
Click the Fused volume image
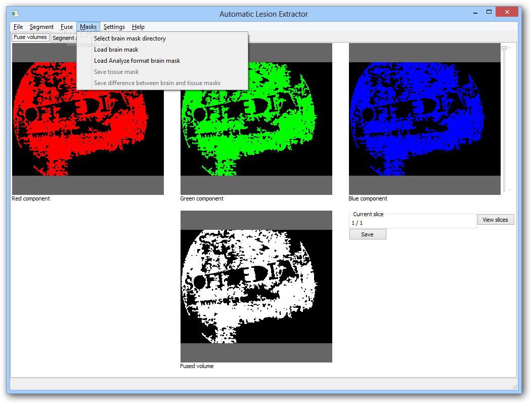[x=256, y=287]
